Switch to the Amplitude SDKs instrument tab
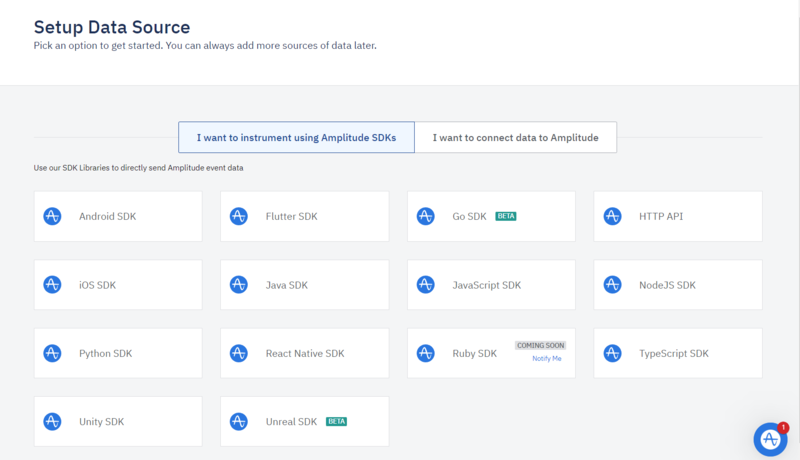Image resolution: width=800 pixels, height=460 pixels. (296, 138)
